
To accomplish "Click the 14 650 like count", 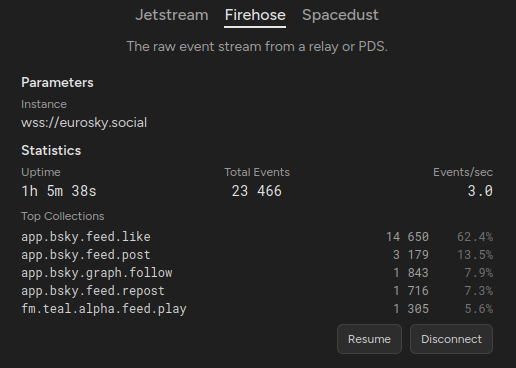I will point(407,237).
